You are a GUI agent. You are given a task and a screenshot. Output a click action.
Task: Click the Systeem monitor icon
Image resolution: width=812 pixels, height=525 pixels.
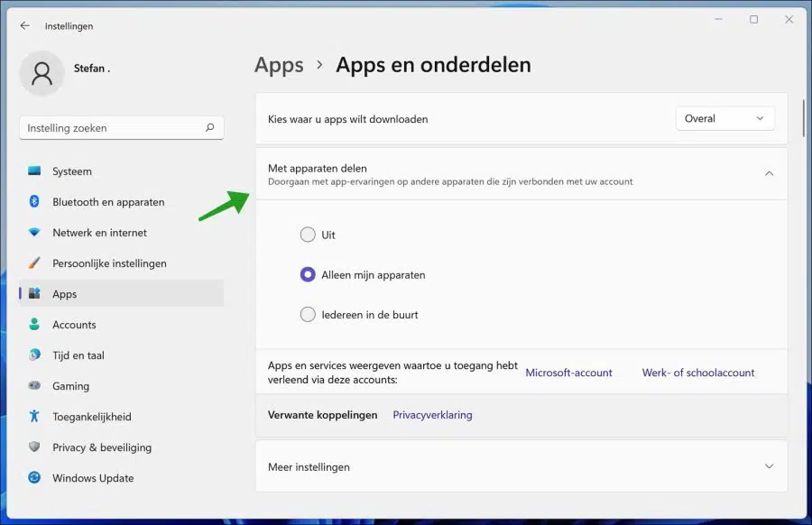pos(34,170)
